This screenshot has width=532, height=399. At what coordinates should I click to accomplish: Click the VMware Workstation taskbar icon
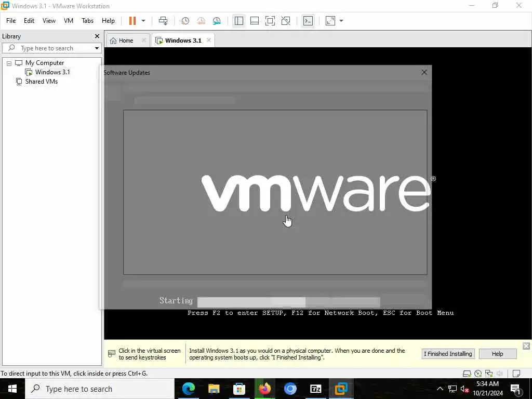341,389
